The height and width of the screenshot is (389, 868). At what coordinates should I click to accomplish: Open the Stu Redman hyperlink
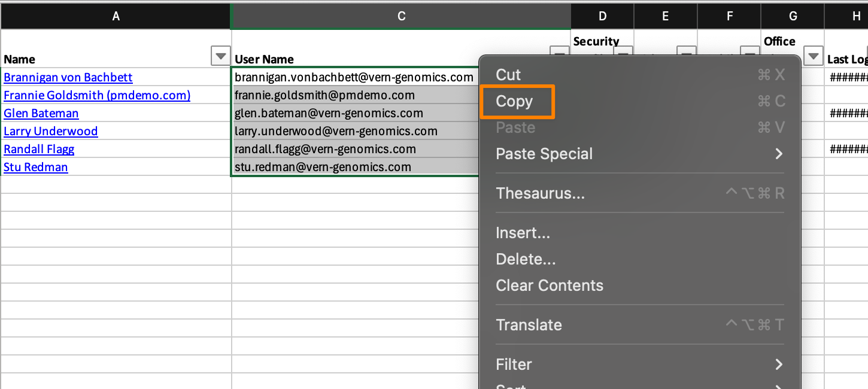[x=36, y=167]
